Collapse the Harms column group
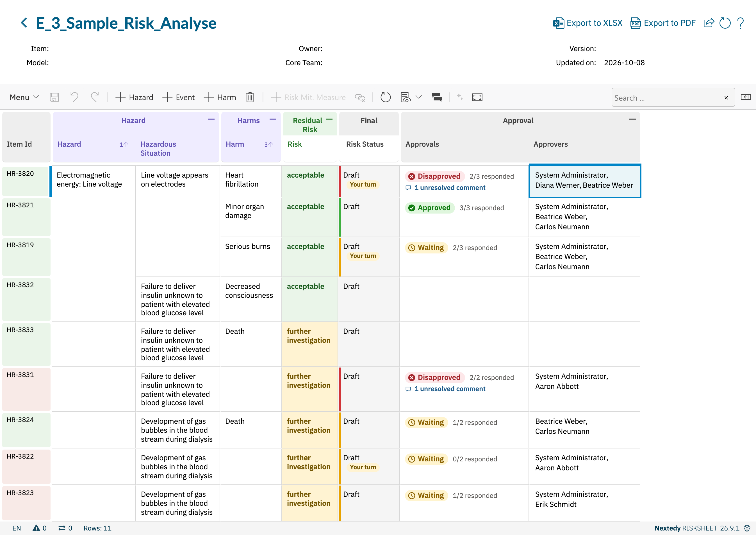The width and height of the screenshot is (756, 535). (273, 120)
